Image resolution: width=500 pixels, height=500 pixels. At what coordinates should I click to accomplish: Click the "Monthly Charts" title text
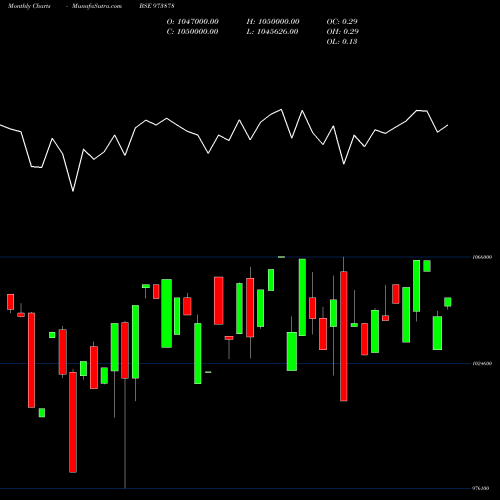(29, 6)
